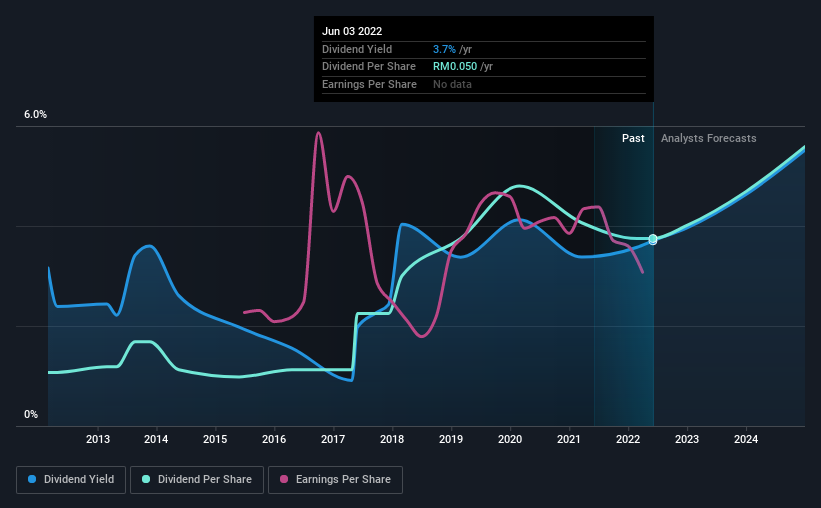Toggle the Dividend Yield legend button

[x=71, y=480]
